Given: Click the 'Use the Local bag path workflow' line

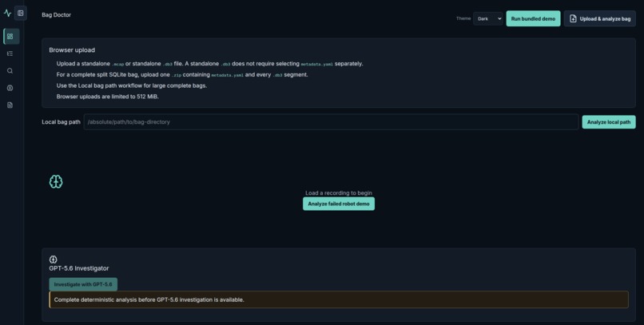Looking at the screenshot, I should (131, 85).
